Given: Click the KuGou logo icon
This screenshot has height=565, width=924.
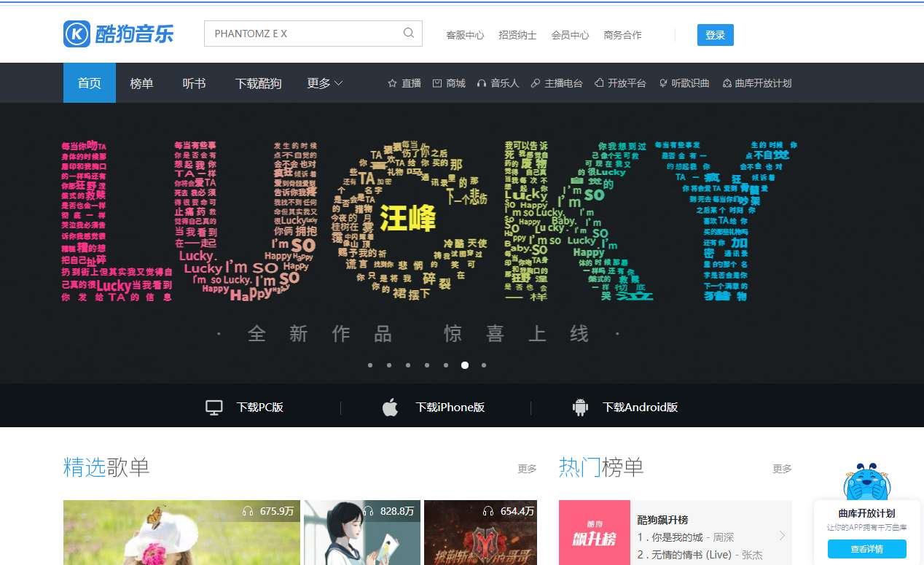Looking at the screenshot, I should pos(77,34).
